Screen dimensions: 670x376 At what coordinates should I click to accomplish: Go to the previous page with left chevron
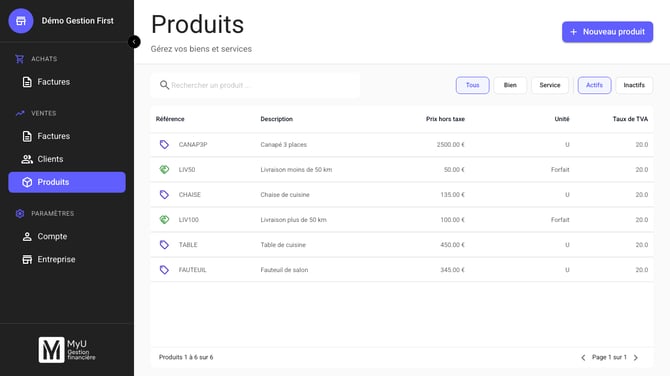tap(583, 358)
